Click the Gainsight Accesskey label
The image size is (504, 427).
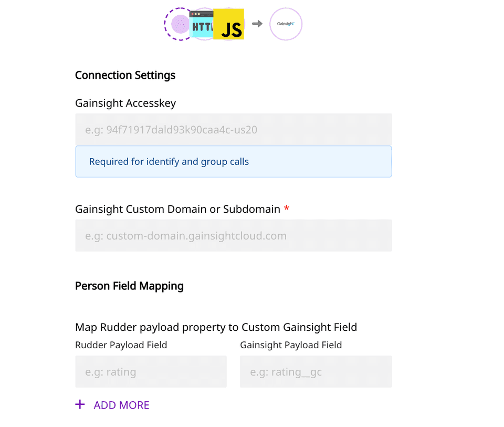click(125, 103)
